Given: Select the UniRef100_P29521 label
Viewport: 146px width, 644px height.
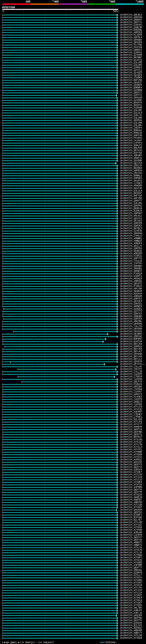Looking at the screenshot, I should coord(131,256).
